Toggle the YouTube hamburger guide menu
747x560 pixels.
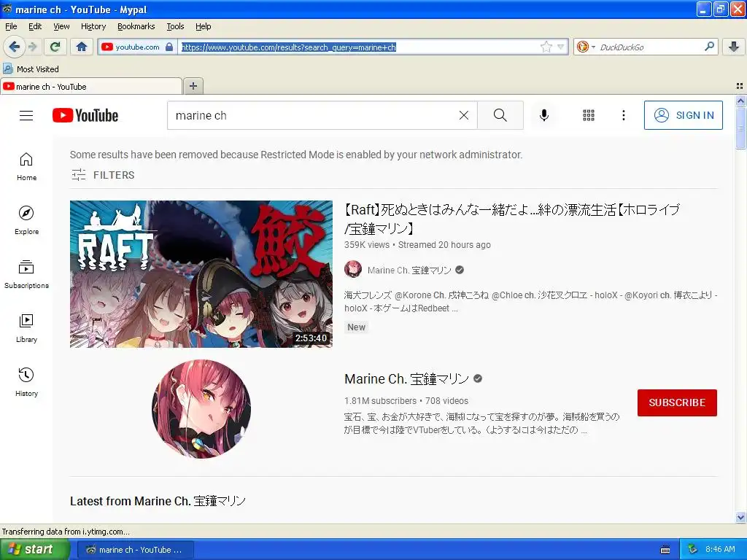pos(26,116)
